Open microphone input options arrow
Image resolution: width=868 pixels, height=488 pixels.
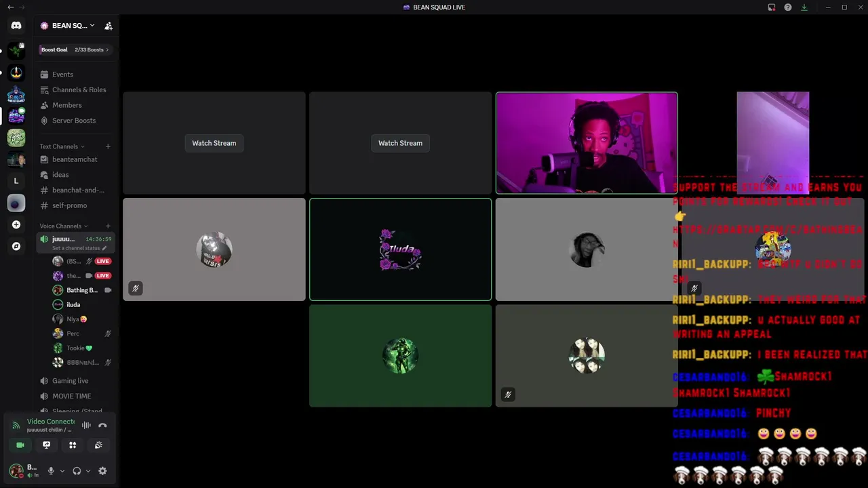pos(62,471)
